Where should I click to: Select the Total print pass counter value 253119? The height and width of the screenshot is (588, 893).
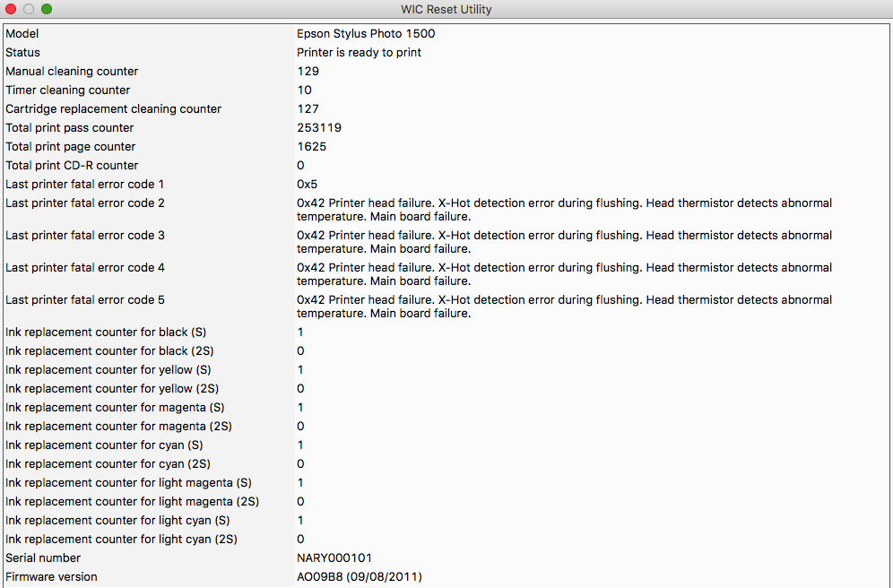pos(319,127)
